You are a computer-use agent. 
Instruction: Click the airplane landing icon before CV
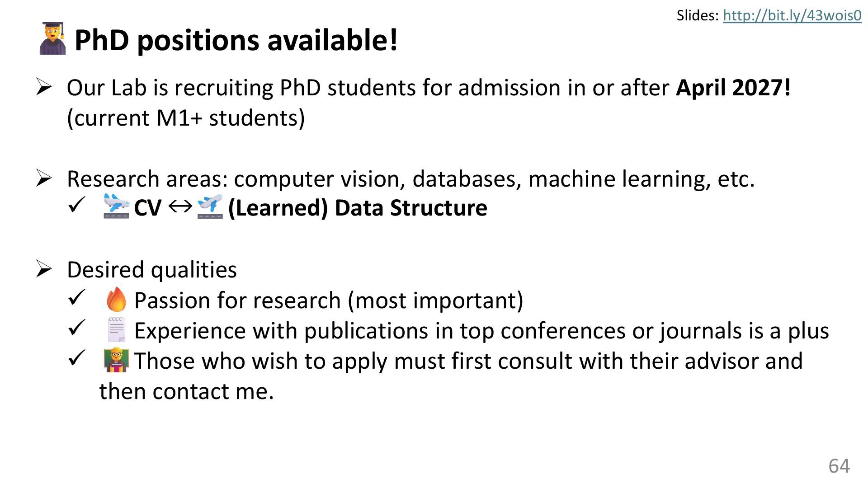pyautogui.click(x=116, y=206)
